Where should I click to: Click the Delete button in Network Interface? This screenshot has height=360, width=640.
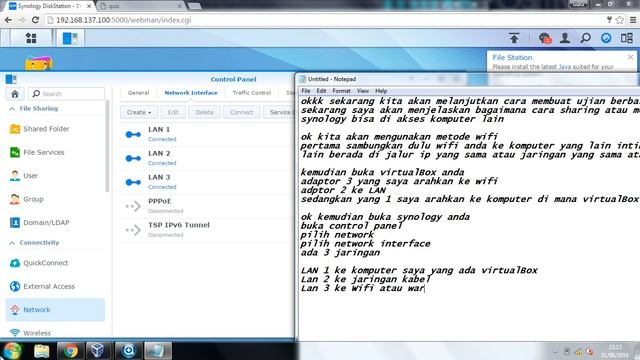pos(204,112)
